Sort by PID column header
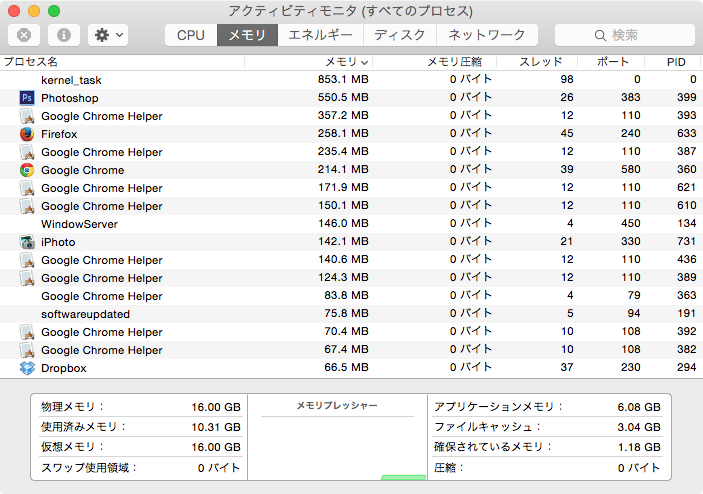Viewport: 703px width, 494px height. pyautogui.click(x=673, y=62)
